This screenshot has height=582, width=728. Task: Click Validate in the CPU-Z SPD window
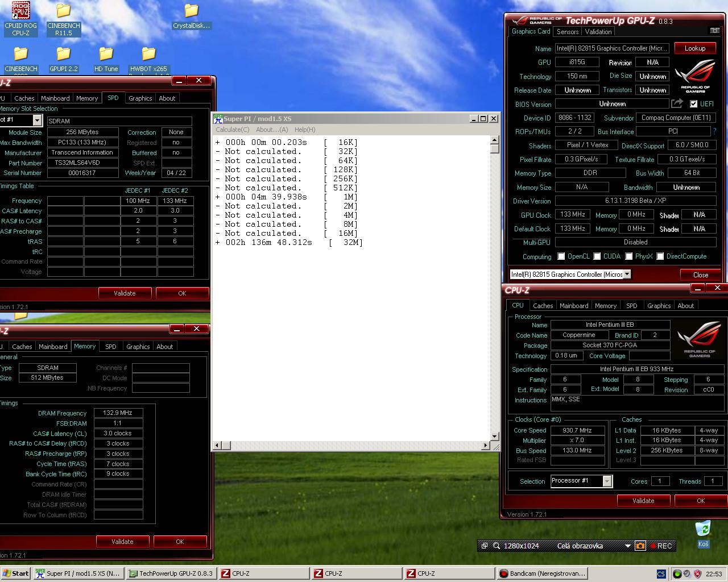[125, 293]
